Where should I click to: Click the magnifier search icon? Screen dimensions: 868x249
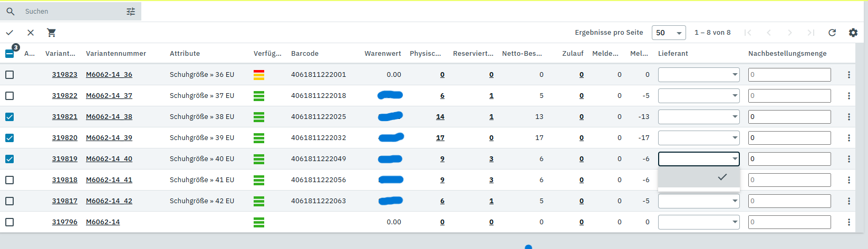(x=11, y=12)
